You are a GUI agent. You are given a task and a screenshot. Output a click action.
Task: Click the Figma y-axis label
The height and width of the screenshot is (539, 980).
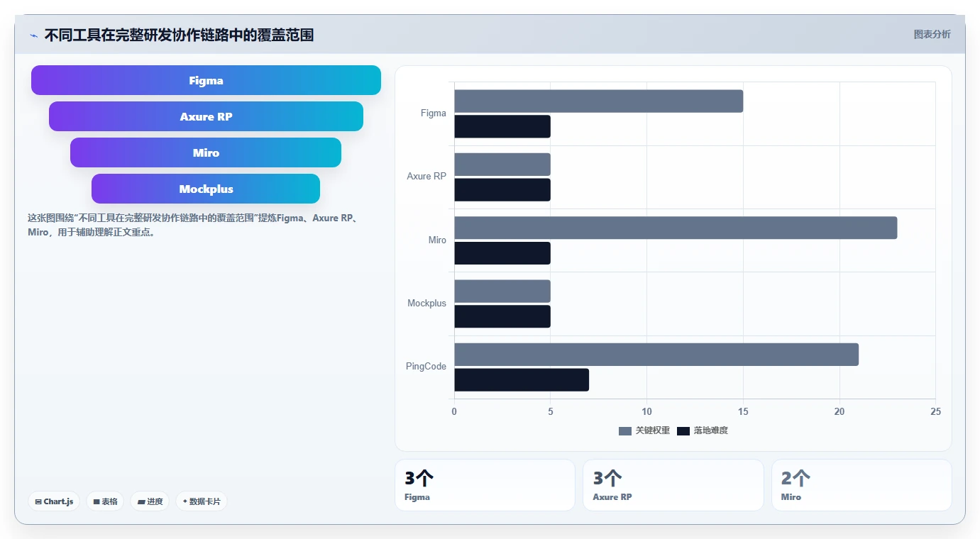pos(433,113)
